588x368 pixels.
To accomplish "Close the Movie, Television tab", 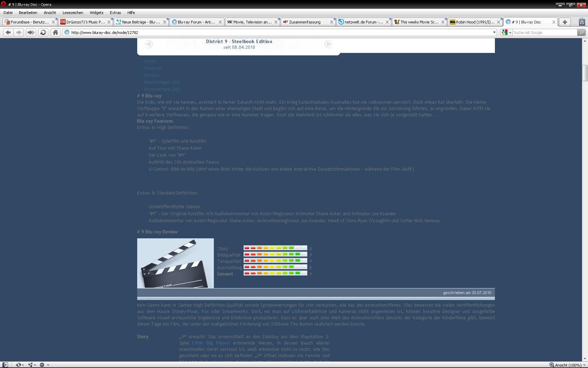I will (x=276, y=22).
